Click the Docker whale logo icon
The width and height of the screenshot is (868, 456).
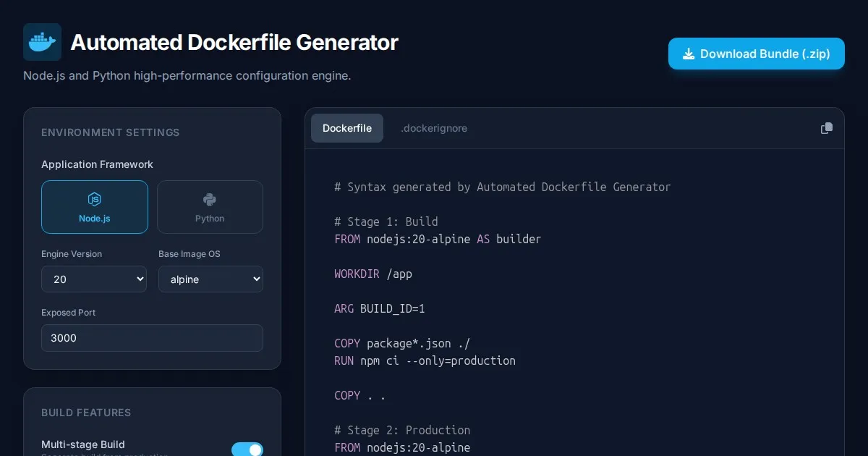tap(42, 42)
